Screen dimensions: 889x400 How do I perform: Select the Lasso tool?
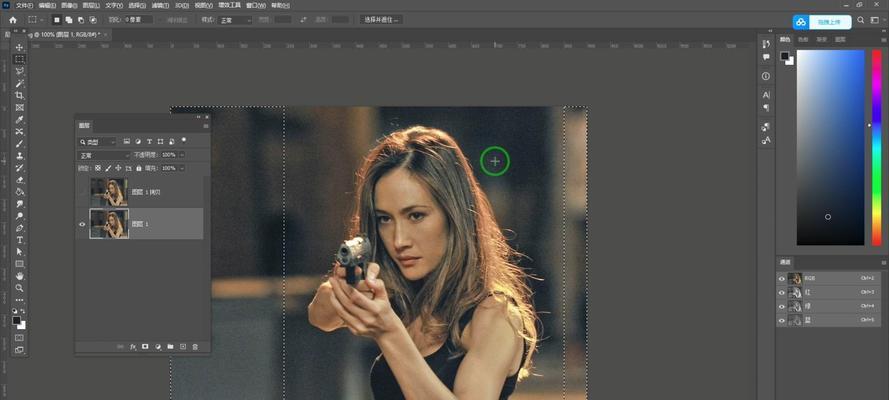coord(19,71)
